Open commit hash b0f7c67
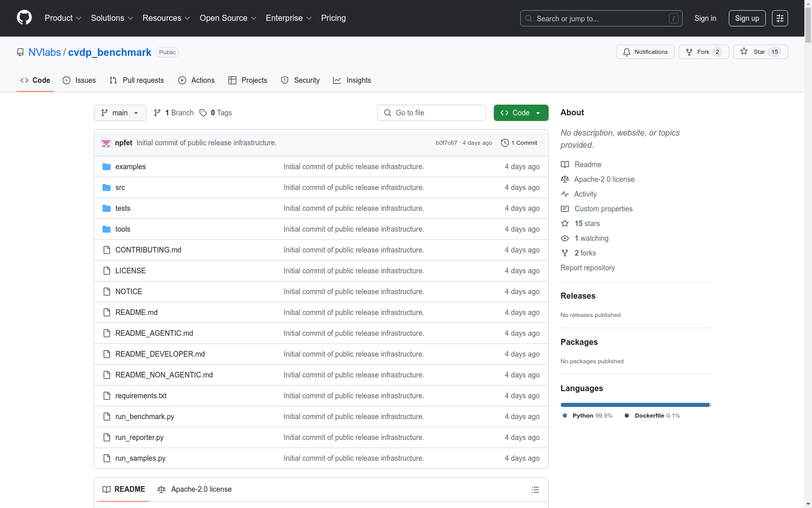 [x=446, y=143]
